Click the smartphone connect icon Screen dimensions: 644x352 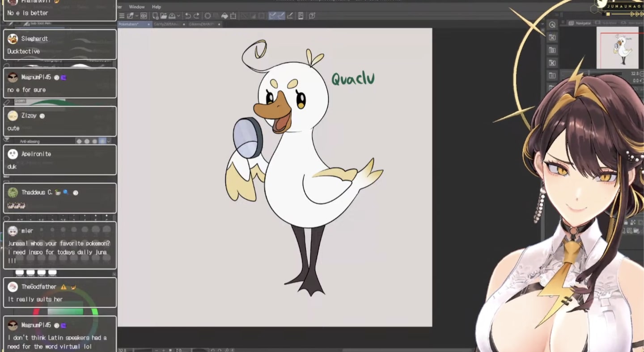tap(301, 16)
